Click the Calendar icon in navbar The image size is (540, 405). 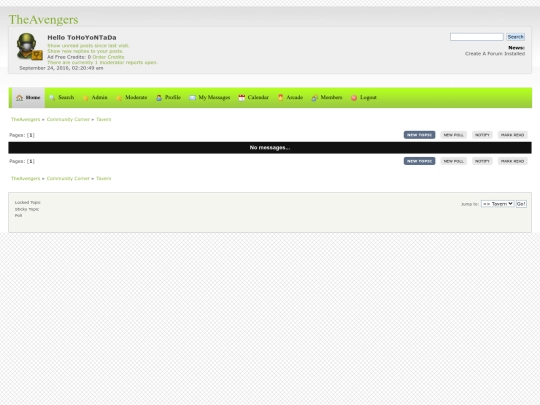click(242, 98)
